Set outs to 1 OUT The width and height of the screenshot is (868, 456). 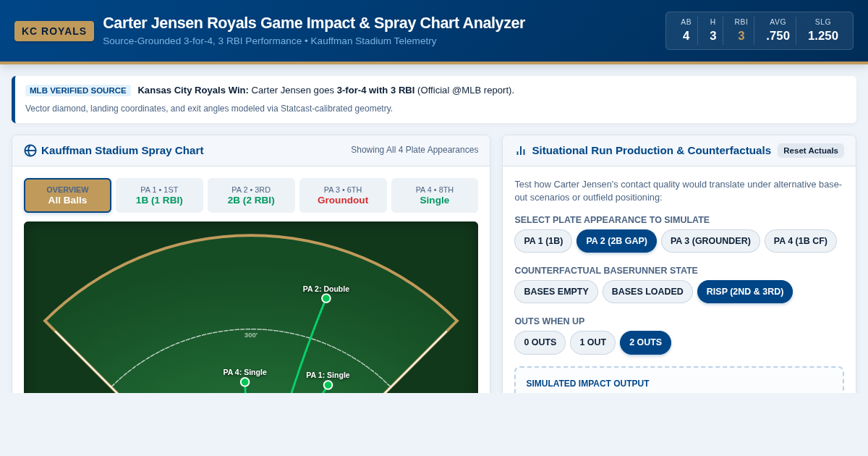(592, 342)
